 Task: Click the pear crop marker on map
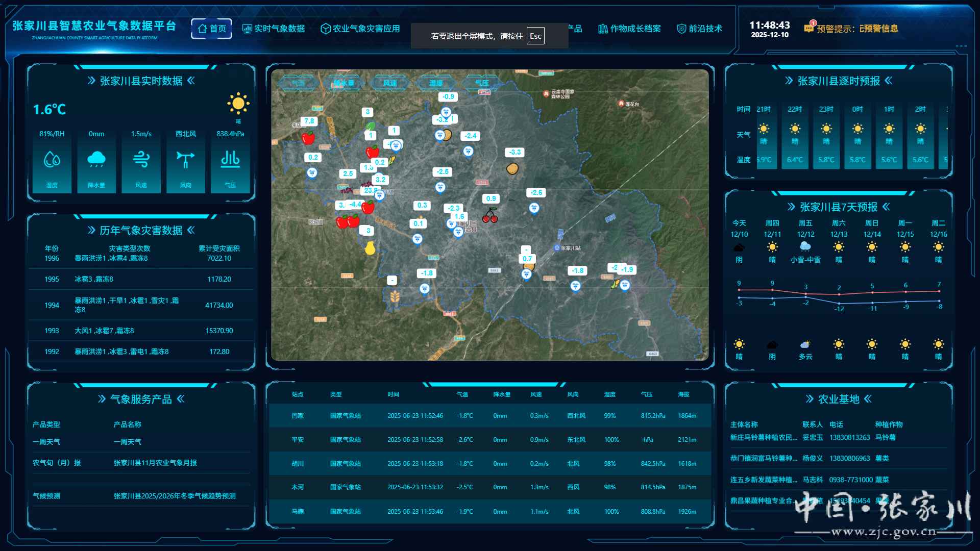pos(370,248)
